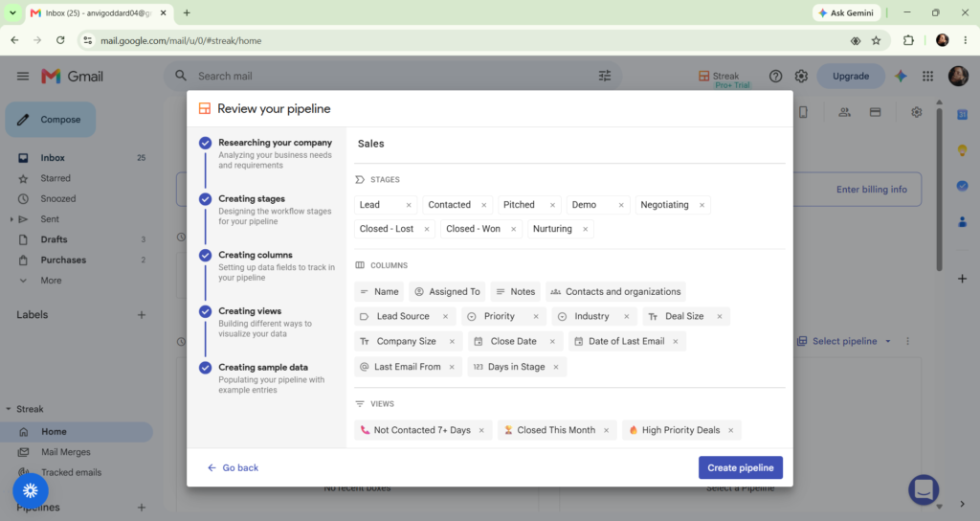
Task: Remove the Deal Size column
Action: point(720,316)
